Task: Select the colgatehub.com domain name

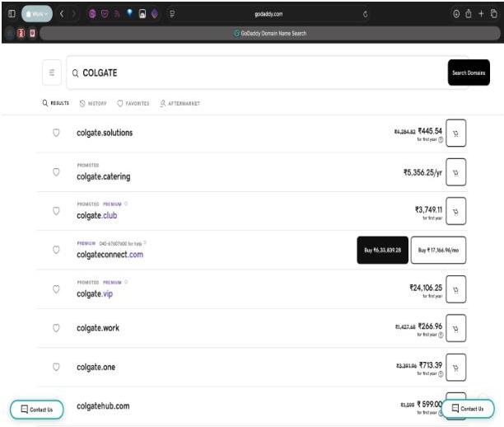Action: tap(103, 406)
